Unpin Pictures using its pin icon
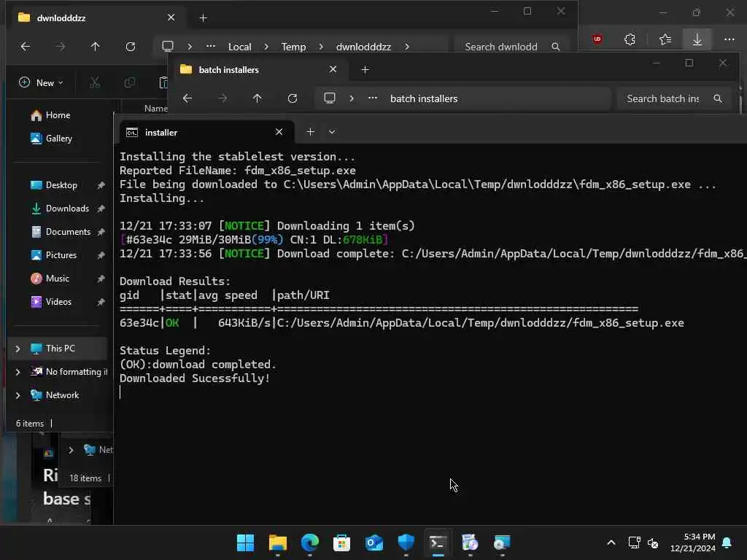Screen dimensions: 747x560 click(101, 255)
